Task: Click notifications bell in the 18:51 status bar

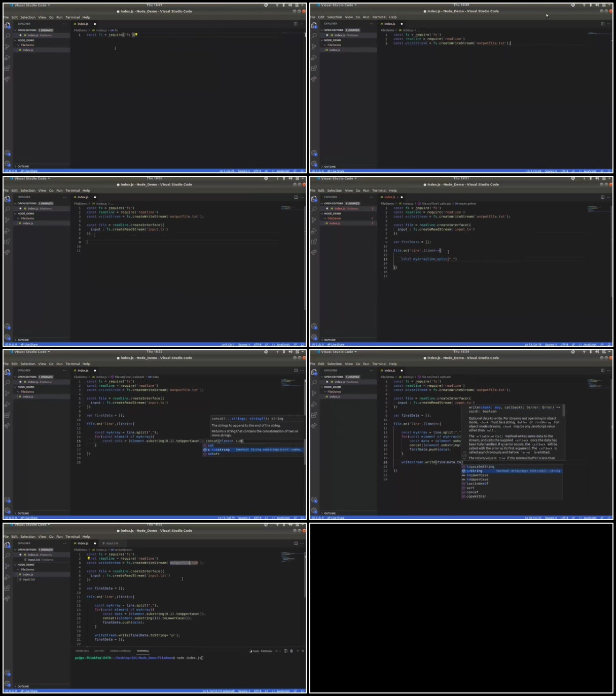Action: (608, 344)
